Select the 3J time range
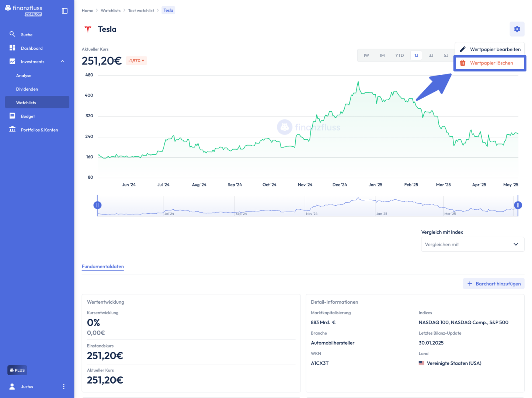The width and height of the screenshot is (532, 398). point(431,55)
